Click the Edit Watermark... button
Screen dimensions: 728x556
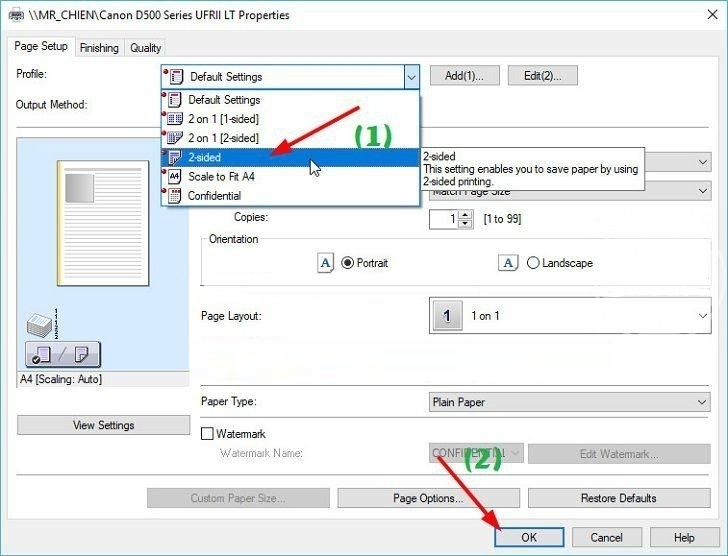pyautogui.click(x=619, y=454)
